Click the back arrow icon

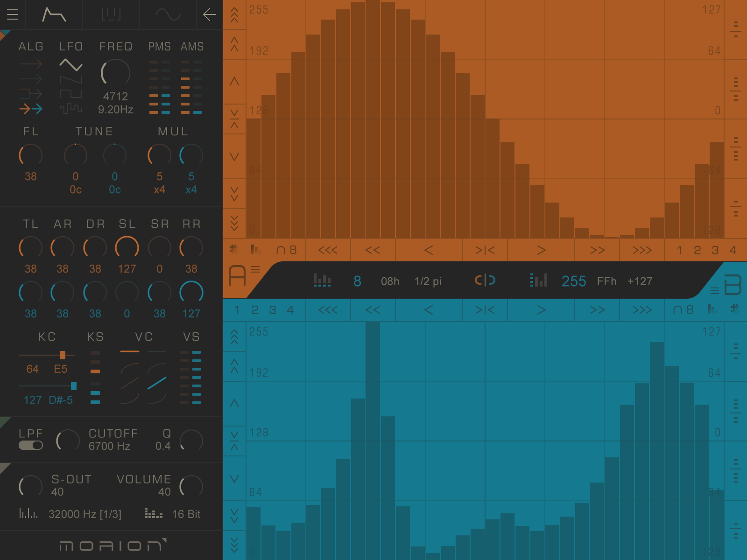[x=210, y=14]
